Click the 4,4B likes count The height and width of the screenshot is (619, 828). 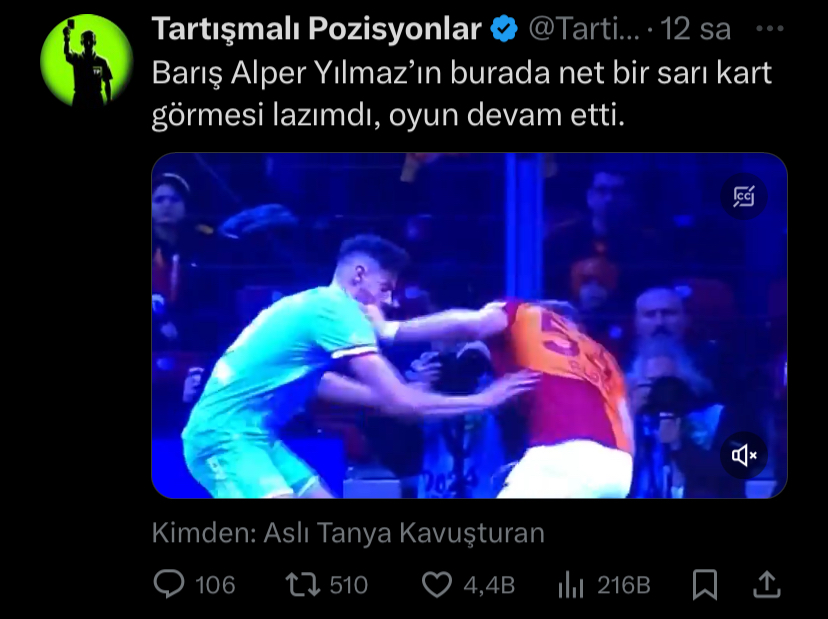point(489,585)
